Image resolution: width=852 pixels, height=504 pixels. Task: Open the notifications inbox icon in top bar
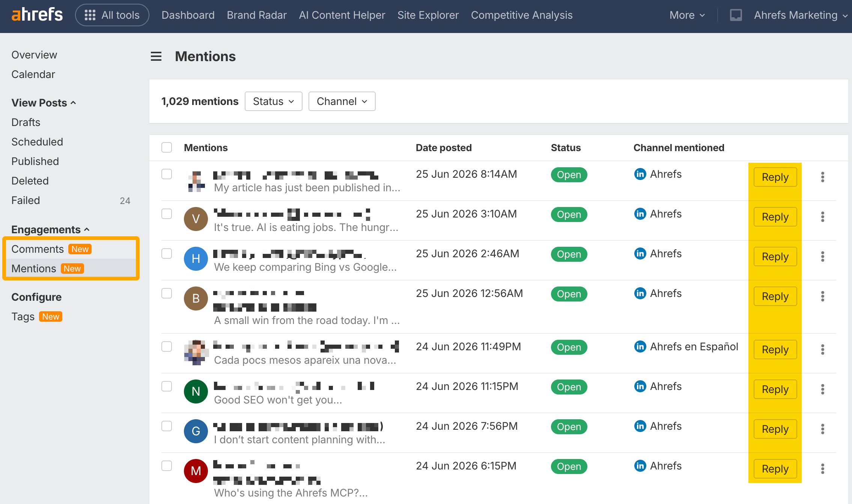(x=736, y=15)
